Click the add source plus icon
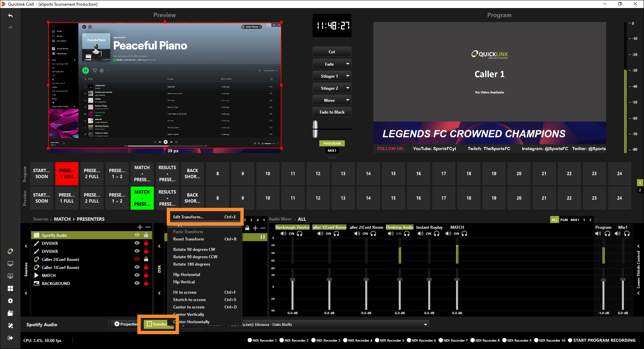Viewport: 644px width, 349px height. click(140, 227)
